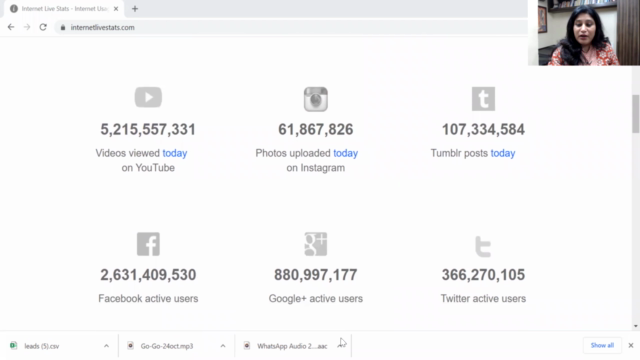Click the Instagram camera icon
Screen dimensions: 640x360
tap(316, 99)
